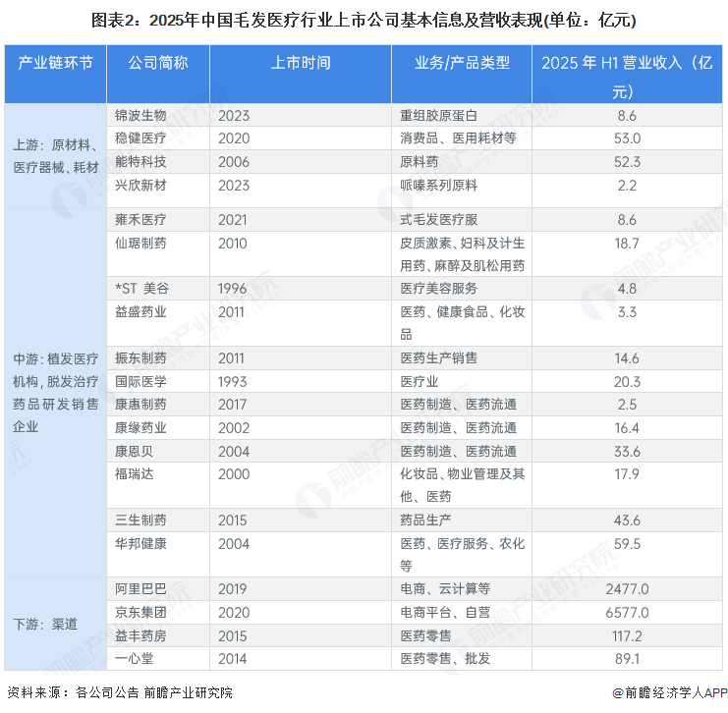Click the 上游 category cell
Viewport: 728px width, 713px height.
[x=56, y=156]
